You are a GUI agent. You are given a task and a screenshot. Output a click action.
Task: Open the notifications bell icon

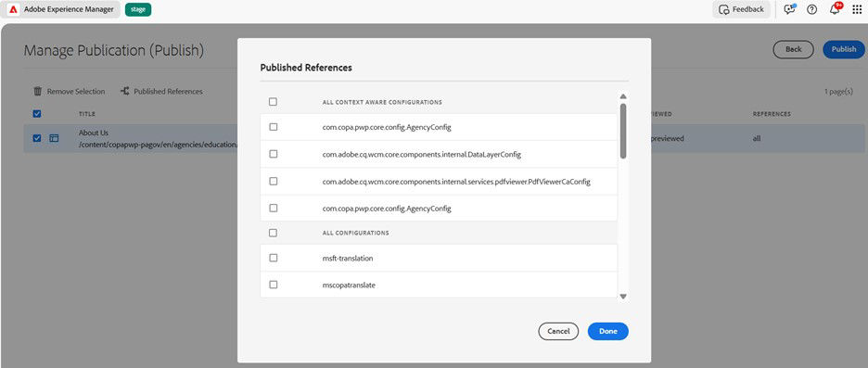click(x=836, y=9)
